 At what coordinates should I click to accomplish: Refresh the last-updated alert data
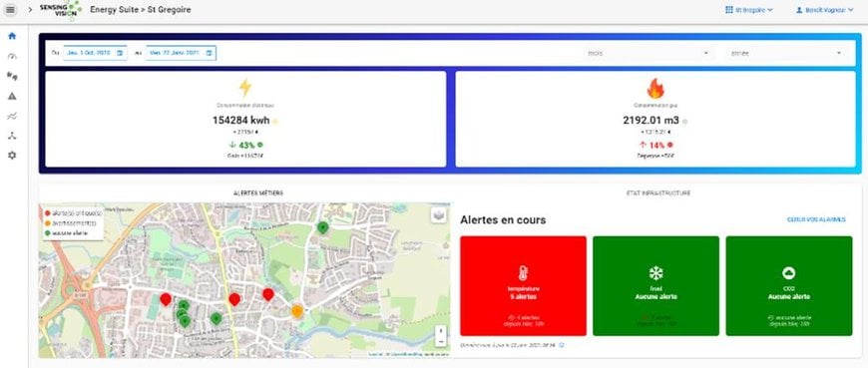pos(562,345)
